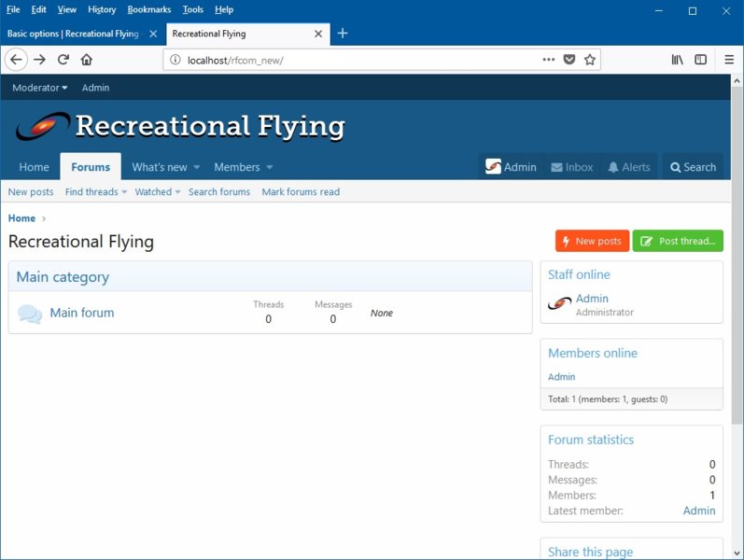
Task: Open the History menu
Action: [x=102, y=9]
